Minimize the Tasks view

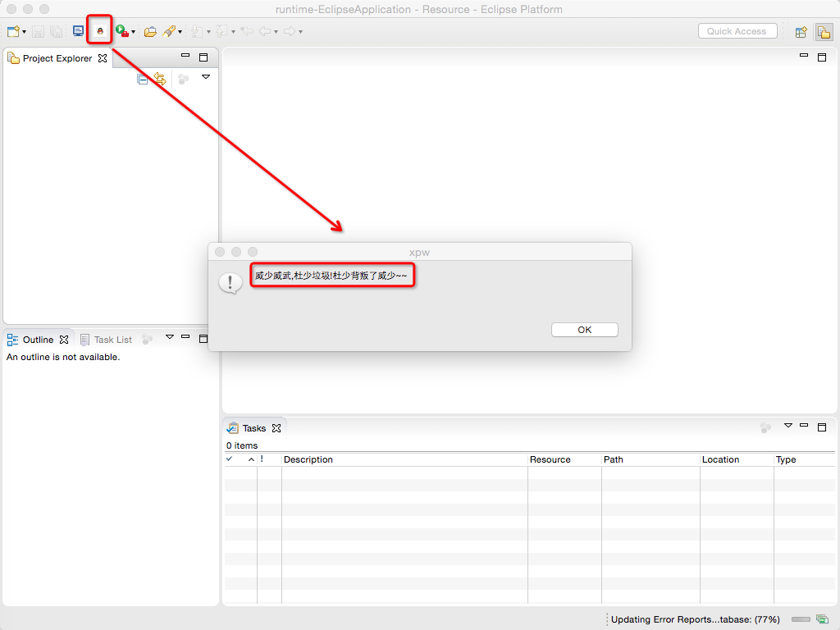pos(804,425)
